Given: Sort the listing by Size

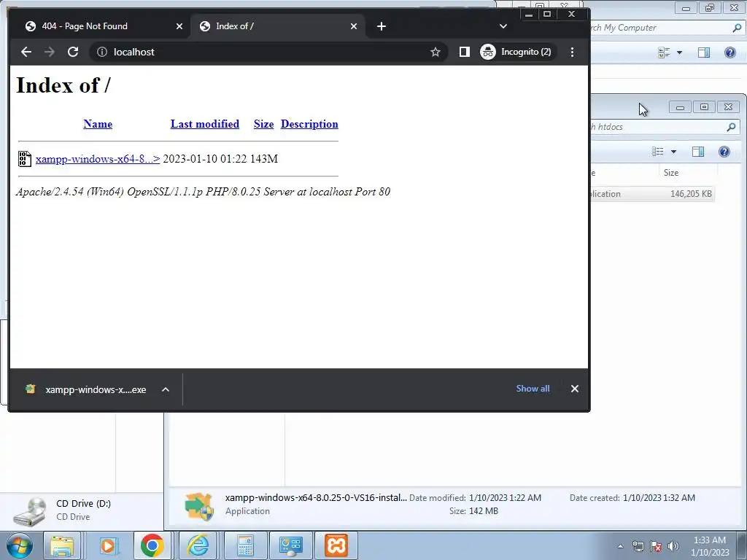Looking at the screenshot, I should 263,124.
